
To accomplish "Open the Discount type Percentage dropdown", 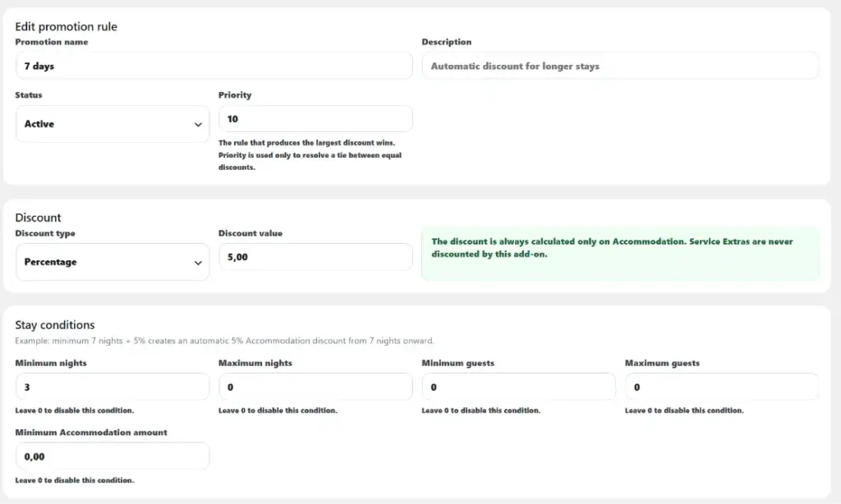I will click(x=113, y=262).
